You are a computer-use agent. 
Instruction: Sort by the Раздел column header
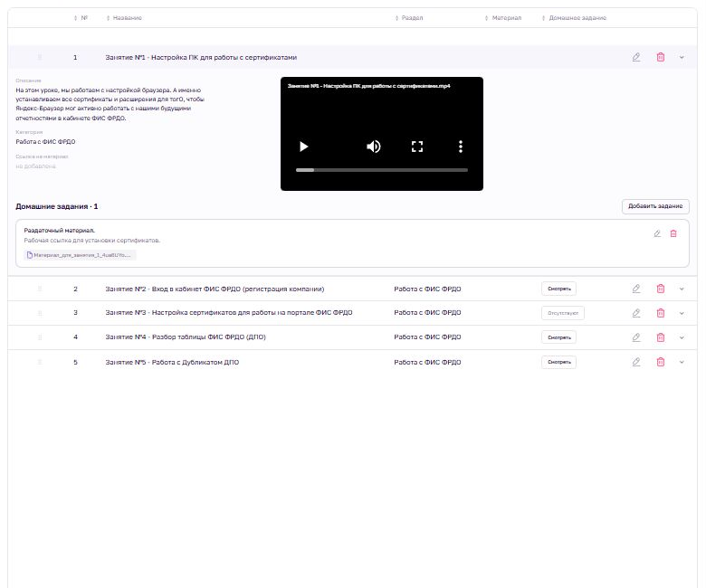(409, 18)
